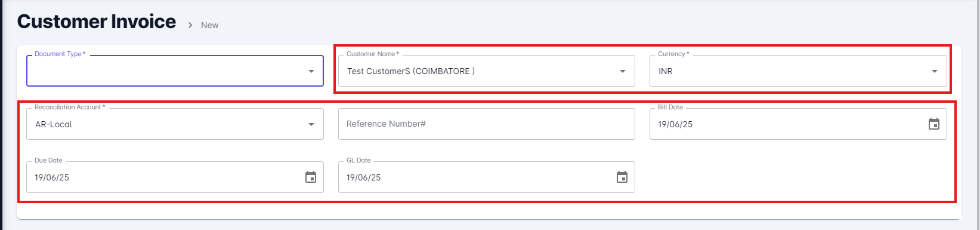Click the breadcrumb chevron after Customer Invoice
This screenshot has width=980, height=230.
pyautogui.click(x=190, y=25)
